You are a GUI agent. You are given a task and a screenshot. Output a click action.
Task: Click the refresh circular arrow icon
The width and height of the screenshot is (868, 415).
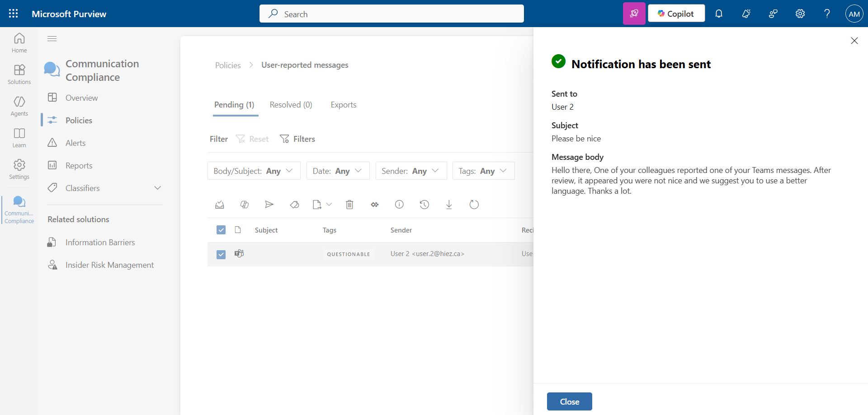coord(474,205)
